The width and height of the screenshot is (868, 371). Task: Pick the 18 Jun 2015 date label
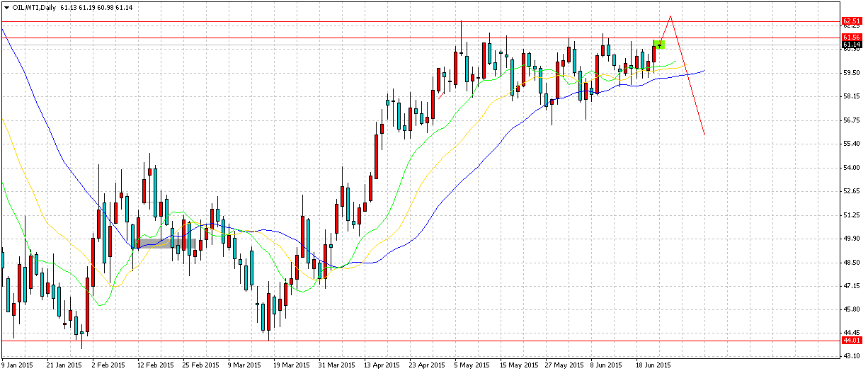(652, 365)
